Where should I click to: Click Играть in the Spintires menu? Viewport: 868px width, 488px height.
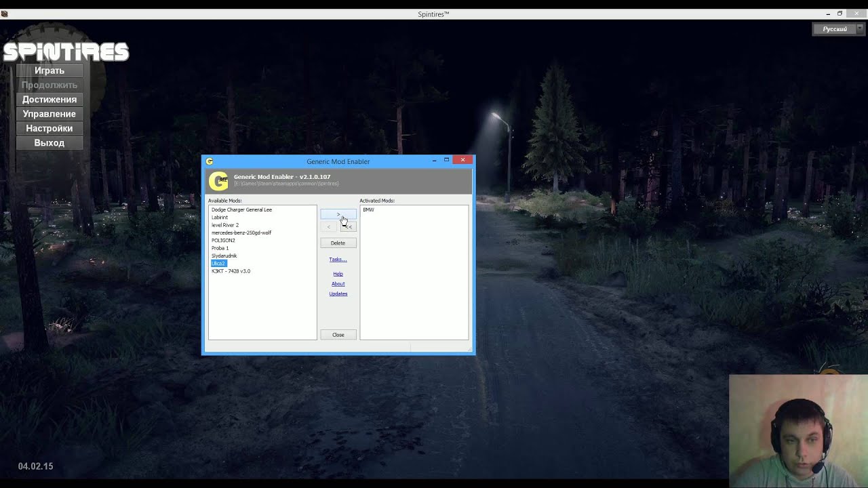tap(50, 70)
